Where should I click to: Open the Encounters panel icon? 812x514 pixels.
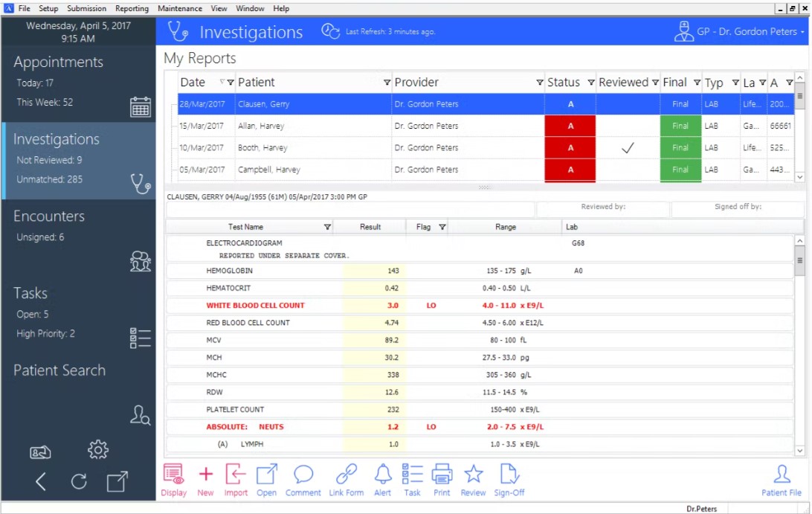[x=140, y=261]
